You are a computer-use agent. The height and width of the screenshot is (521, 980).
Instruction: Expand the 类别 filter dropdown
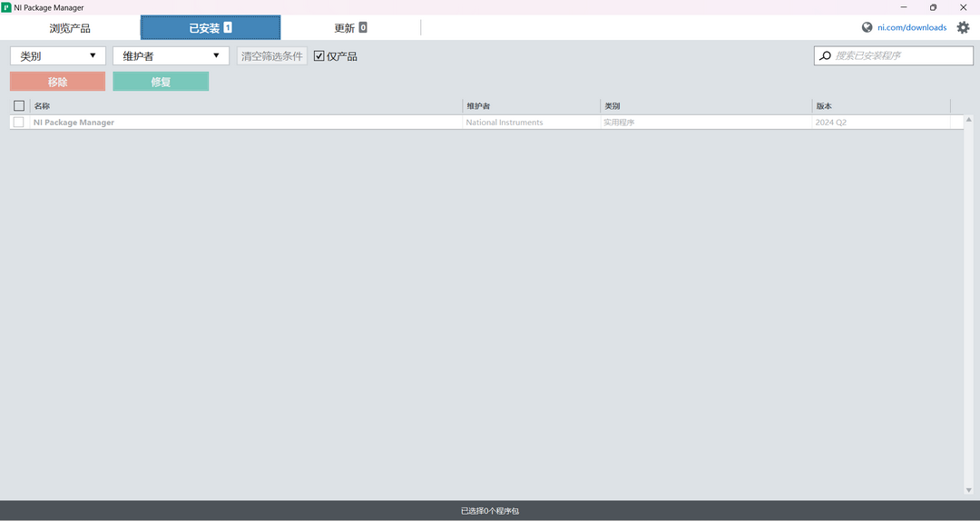point(58,56)
